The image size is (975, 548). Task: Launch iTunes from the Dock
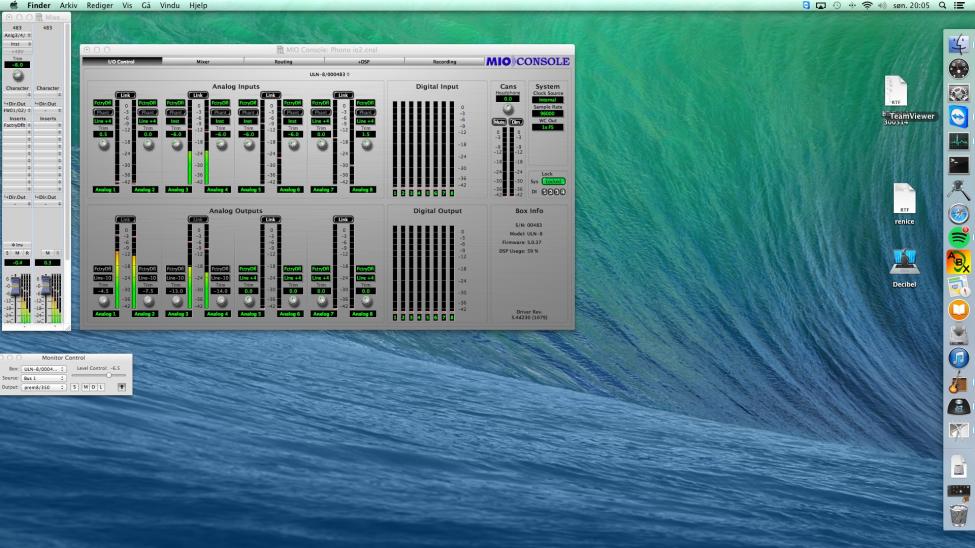tap(958, 358)
